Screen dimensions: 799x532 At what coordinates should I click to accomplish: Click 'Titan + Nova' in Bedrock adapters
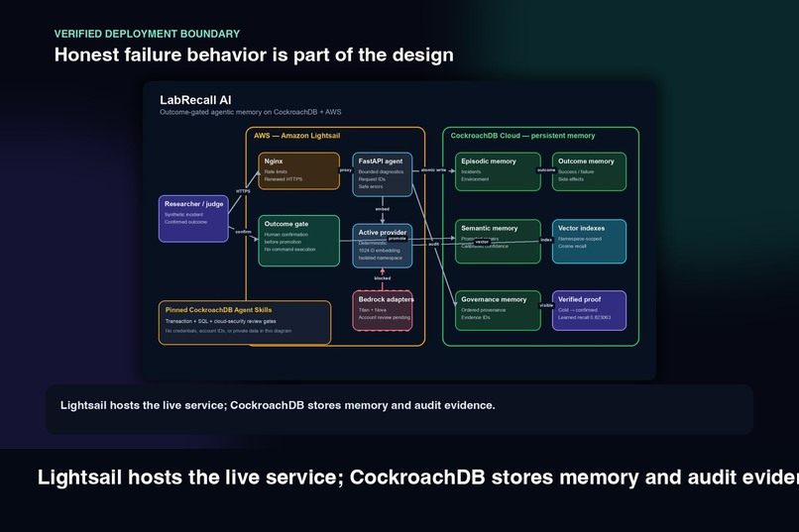coord(372,310)
